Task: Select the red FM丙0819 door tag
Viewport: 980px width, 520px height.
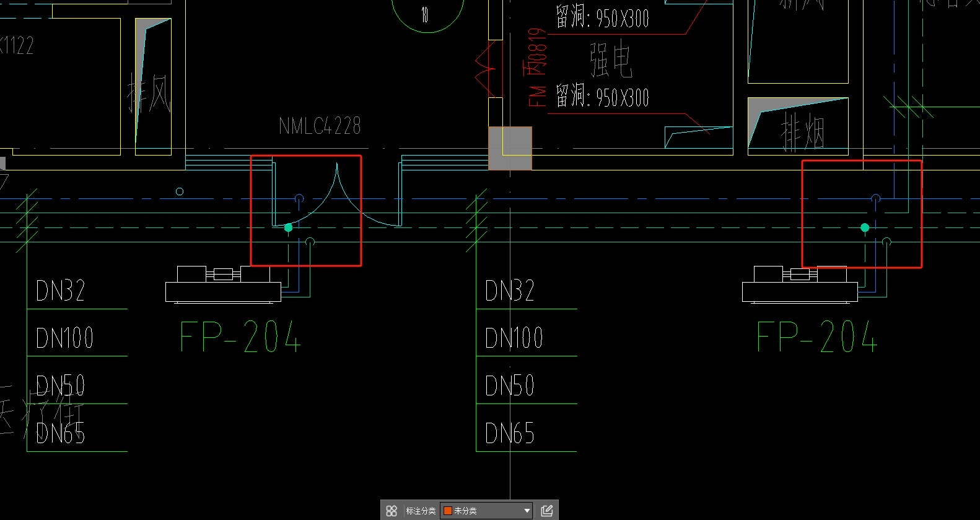Action: pyautogui.click(x=537, y=67)
